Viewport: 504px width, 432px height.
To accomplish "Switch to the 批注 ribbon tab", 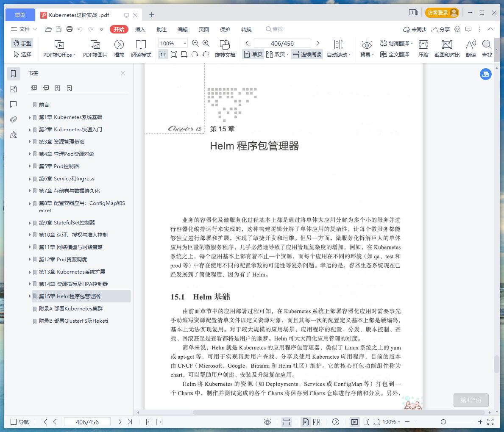I will (x=162, y=29).
